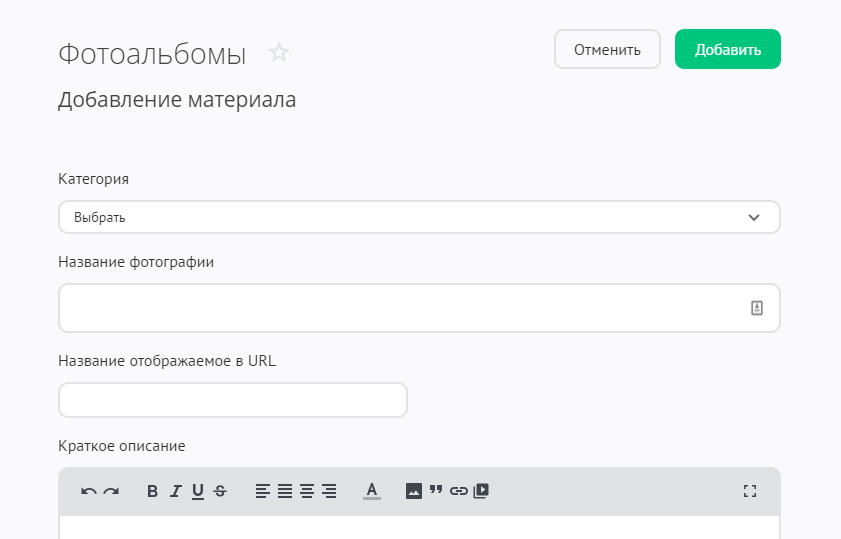Center align the text
Viewport: 841px width, 539px height.
307,491
